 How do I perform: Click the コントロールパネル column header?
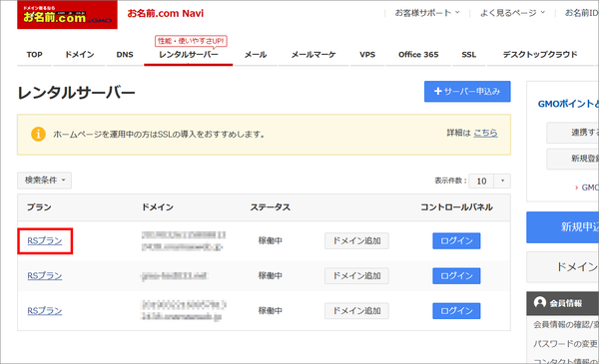pos(456,207)
